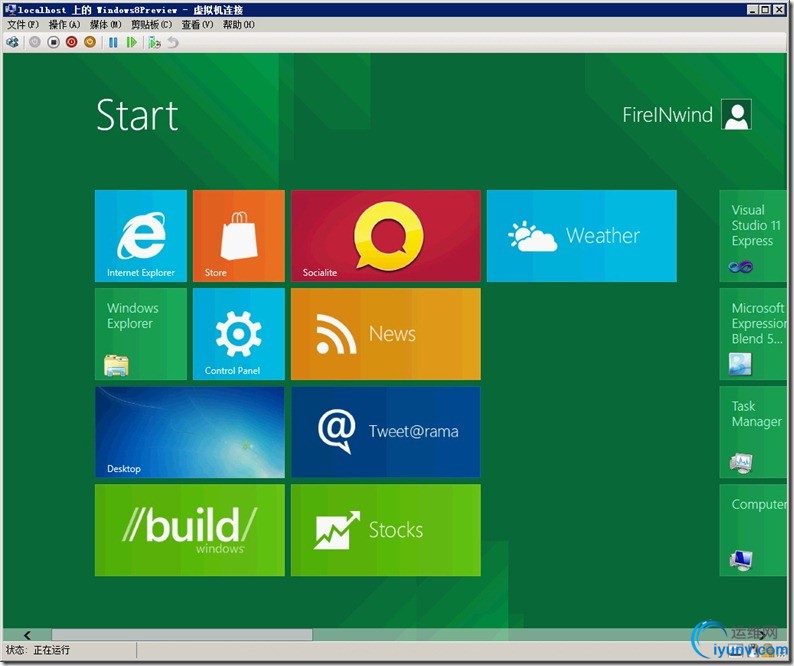The width and height of the screenshot is (794, 666).
Task: Turn off the VM with the stop icon
Action: (x=53, y=43)
